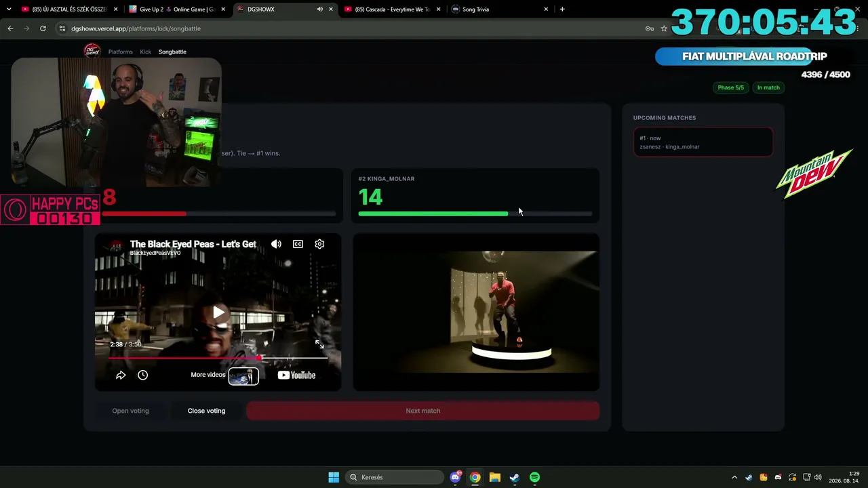Click the BlackEyedPeasVEVO channel name
Screen dimensions: 868x488
click(x=155, y=253)
